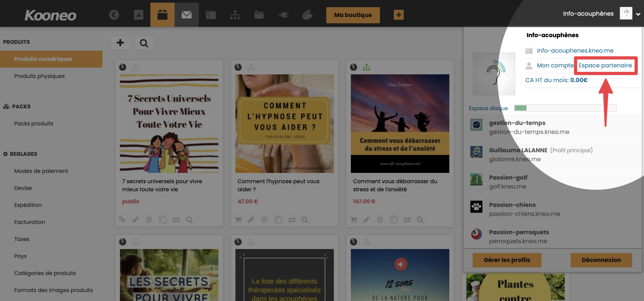644x301 pixels.
Task: Transfer the 7 secrets universels product
Action: coord(176,220)
